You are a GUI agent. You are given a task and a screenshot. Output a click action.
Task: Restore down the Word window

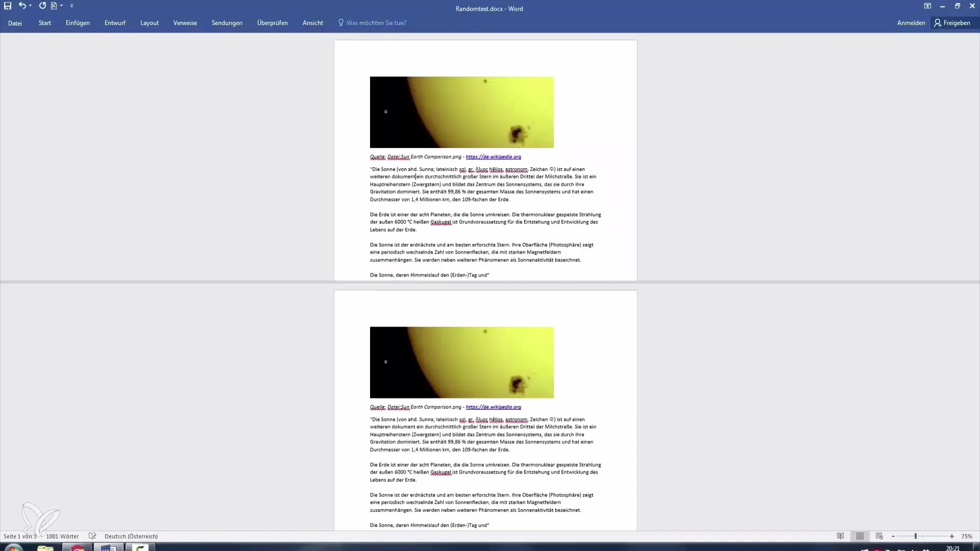[958, 6]
